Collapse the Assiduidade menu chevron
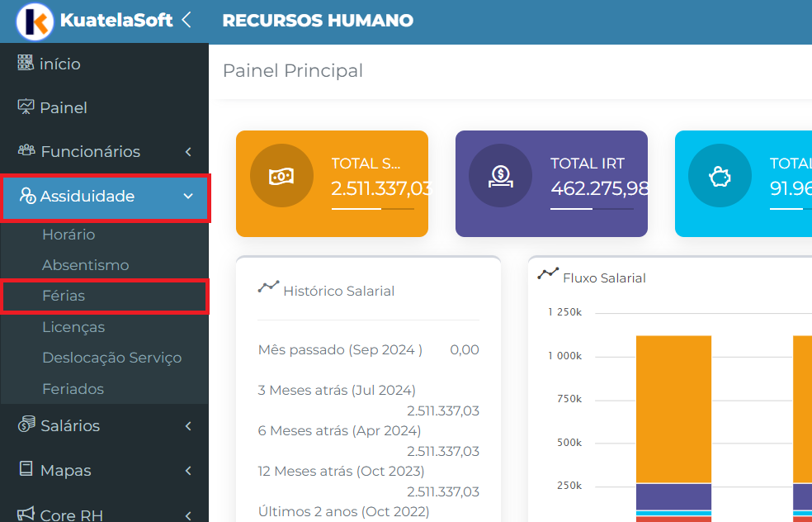This screenshot has height=522, width=812. click(x=188, y=197)
